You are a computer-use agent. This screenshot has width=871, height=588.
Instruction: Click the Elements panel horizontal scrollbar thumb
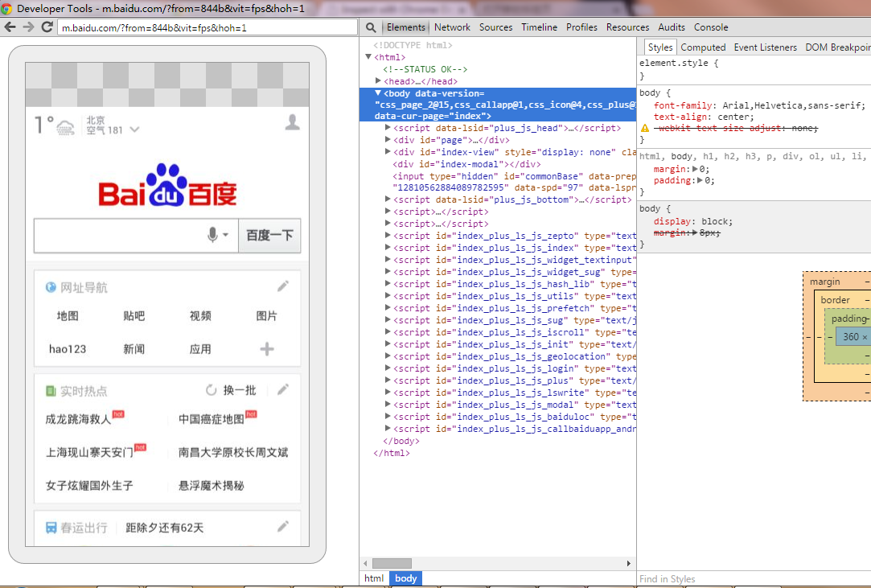point(392,564)
